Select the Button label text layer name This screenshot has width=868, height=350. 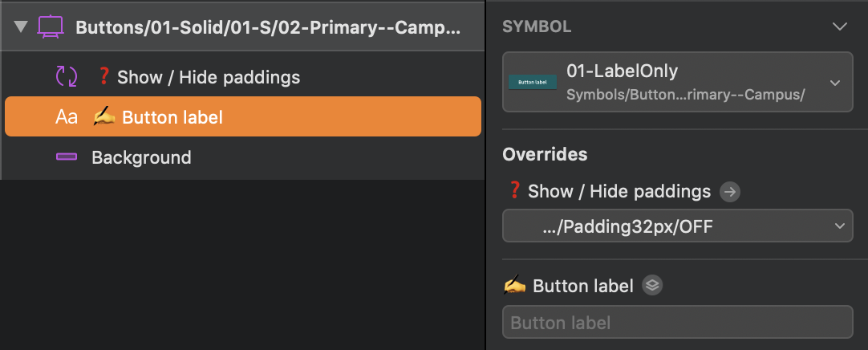point(172,117)
